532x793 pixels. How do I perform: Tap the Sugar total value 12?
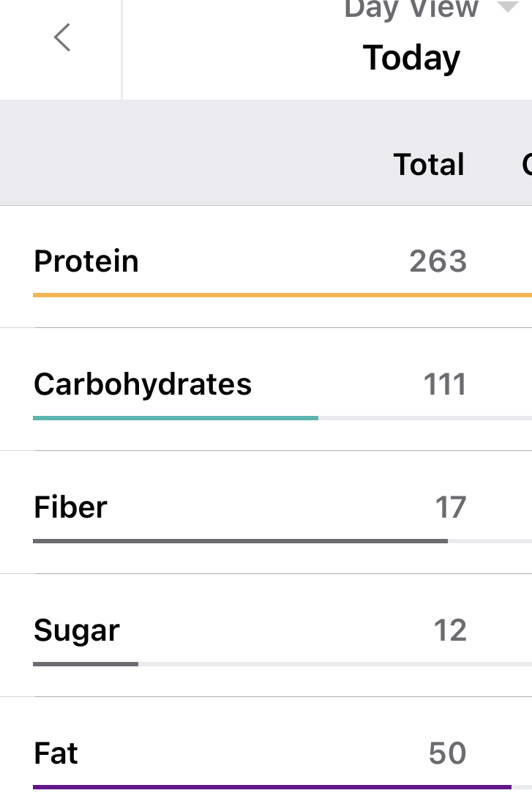click(x=449, y=630)
